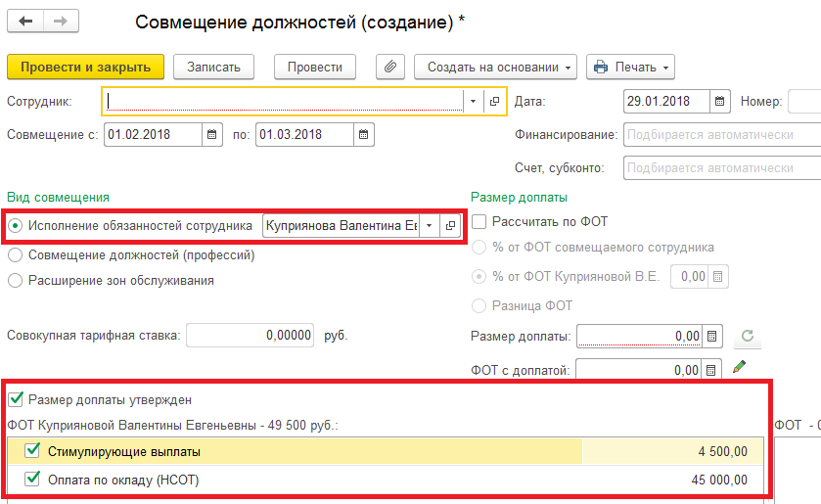This screenshot has height=504, width=821.
Task: Open the Сотрудник field's linked record icon
Action: (494, 101)
